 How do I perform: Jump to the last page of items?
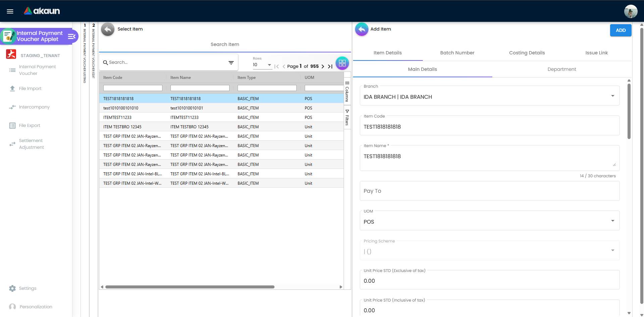point(330,66)
